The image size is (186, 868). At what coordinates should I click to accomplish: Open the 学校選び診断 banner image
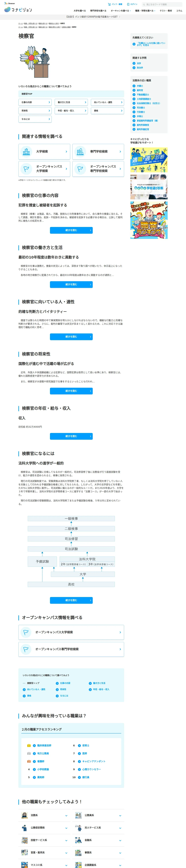tap(149, 187)
